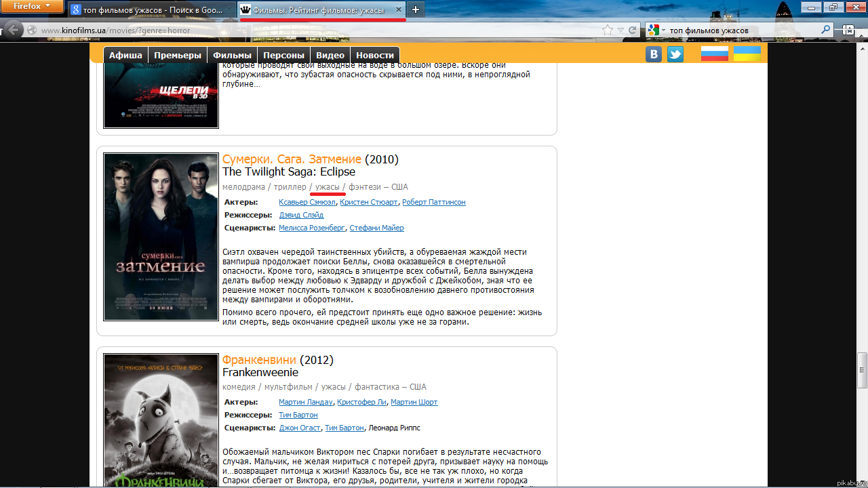Image resolution: width=868 pixels, height=488 pixels.
Task: Click the vertical scrollbar thumb
Action: (862, 371)
